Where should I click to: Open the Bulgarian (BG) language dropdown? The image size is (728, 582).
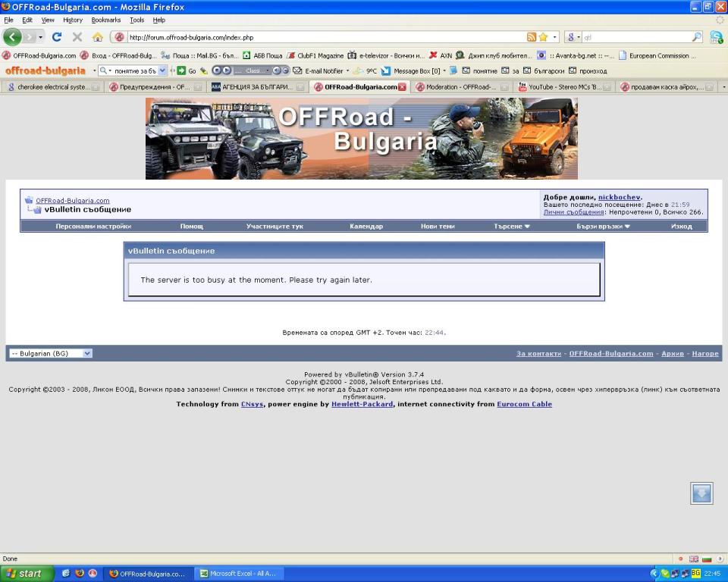[51, 354]
